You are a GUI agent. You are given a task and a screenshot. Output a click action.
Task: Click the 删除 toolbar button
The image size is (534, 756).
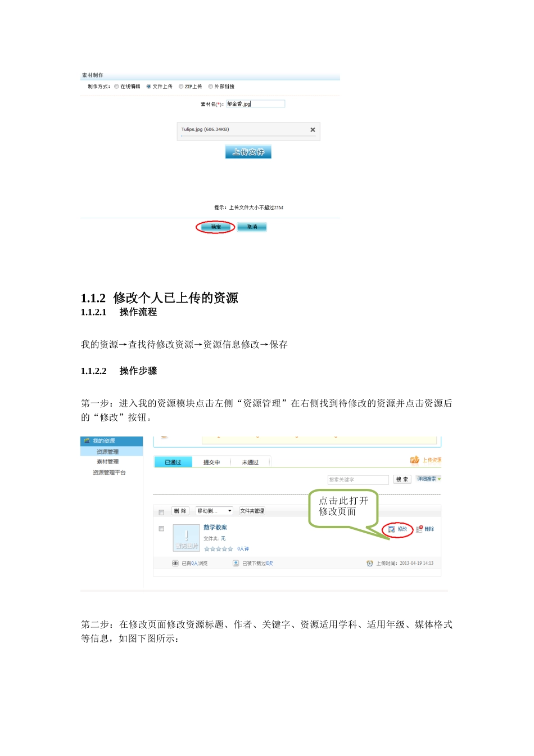(x=180, y=511)
